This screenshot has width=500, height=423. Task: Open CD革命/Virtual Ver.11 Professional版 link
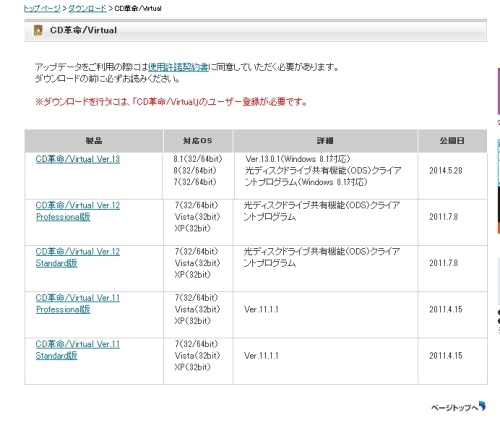click(x=78, y=304)
